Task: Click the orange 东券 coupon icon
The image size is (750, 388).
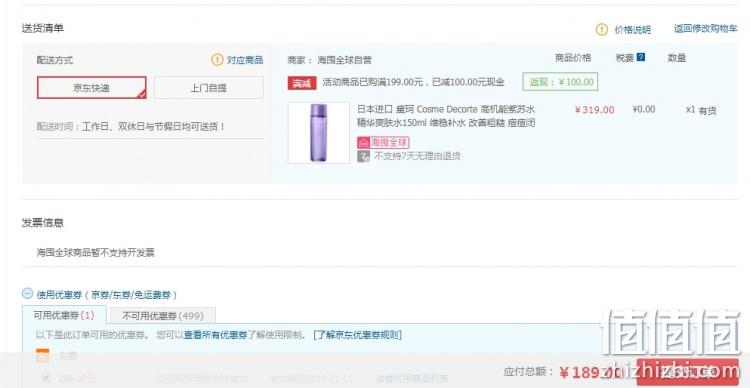Action: (43, 355)
